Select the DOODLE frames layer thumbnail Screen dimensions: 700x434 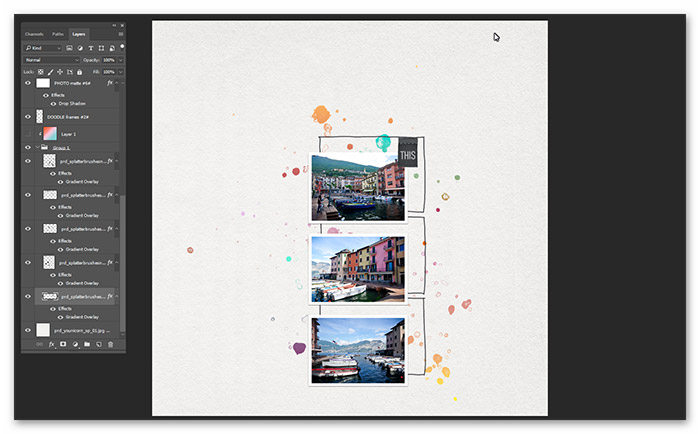pyautogui.click(x=39, y=117)
